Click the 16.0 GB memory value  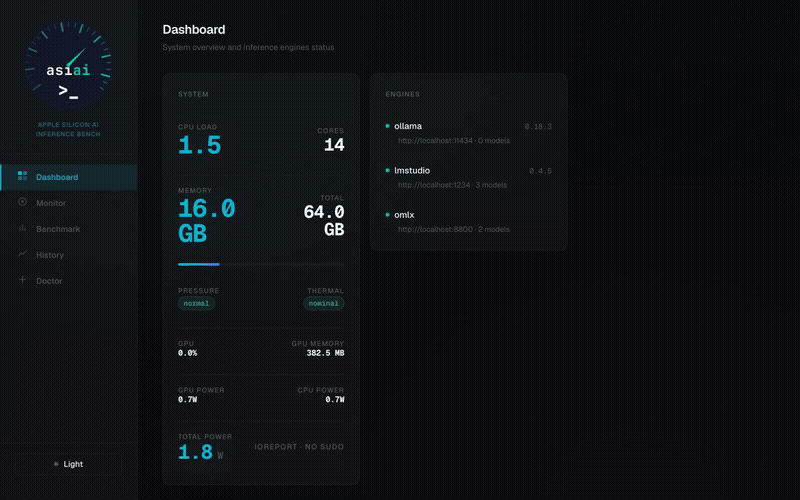(207, 221)
